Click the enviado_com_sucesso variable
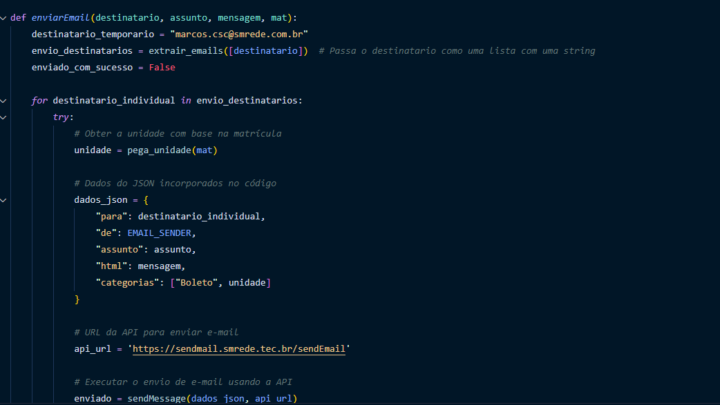The image size is (720, 405). pos(82,68)
